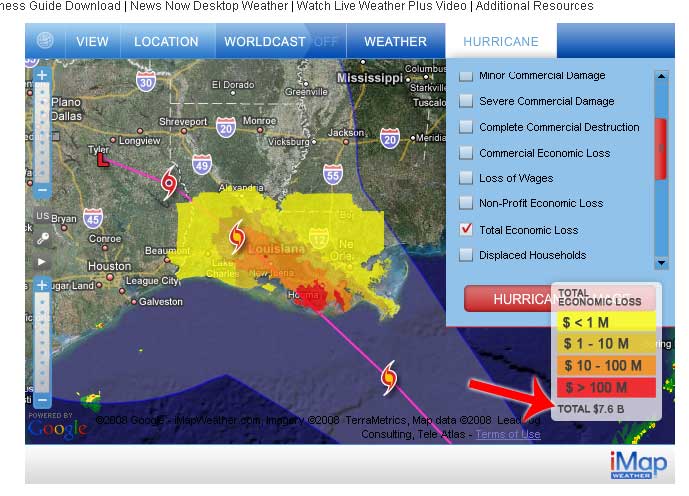Image resolution: width=689 pixels, height=496 pixels.
Task: Click the key icon on the left sidebar
Action: [x=42, y=238]
